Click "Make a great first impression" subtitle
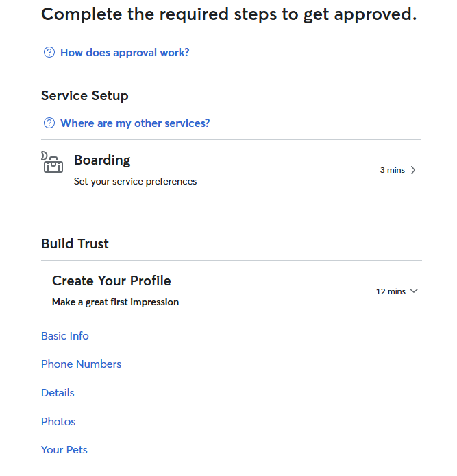The image size is (457, 476). pos(115,302)
